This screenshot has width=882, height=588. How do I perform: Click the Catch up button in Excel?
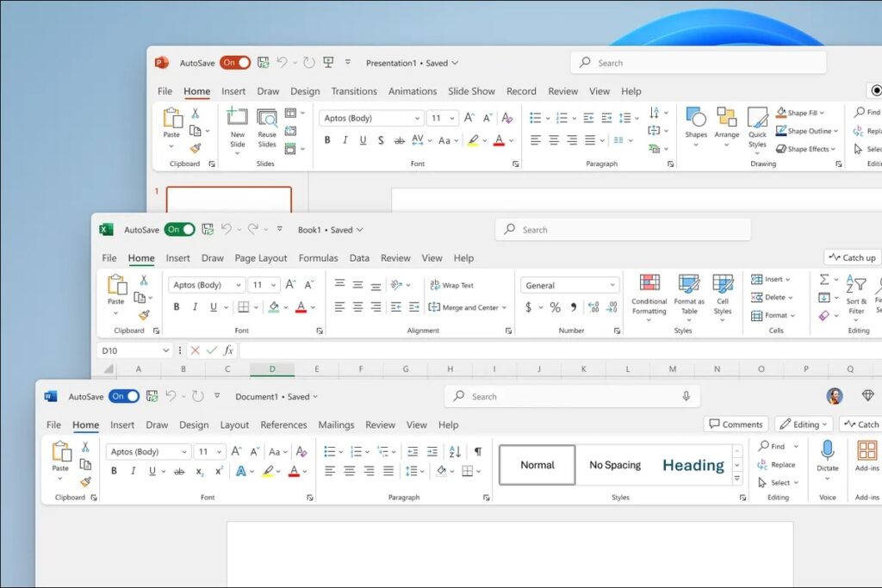[852, 257]
